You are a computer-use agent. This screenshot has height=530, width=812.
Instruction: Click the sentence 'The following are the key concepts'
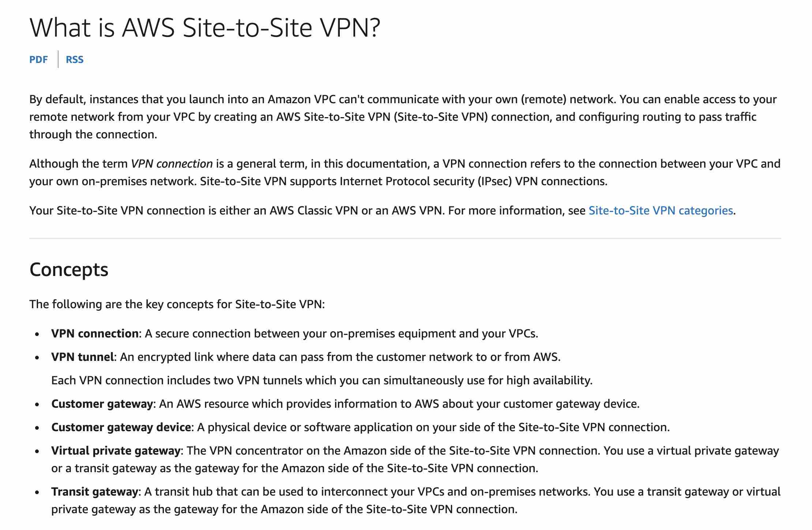pyautogui.click(x=177, y=304)
